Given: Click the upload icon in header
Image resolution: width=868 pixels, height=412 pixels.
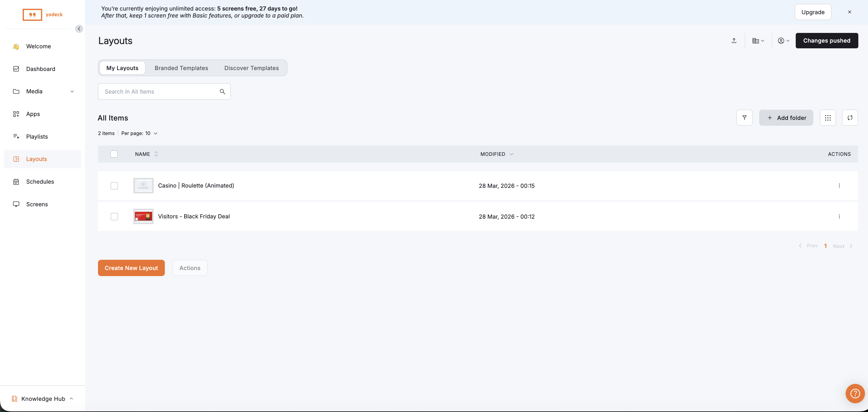Looking at the screenshot, I should pyautogui.click(x=734, y=41).
